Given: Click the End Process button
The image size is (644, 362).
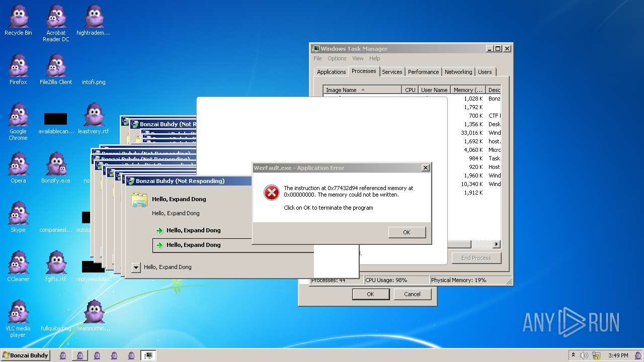Looking at the screenshot, I should tap(476, 258).
